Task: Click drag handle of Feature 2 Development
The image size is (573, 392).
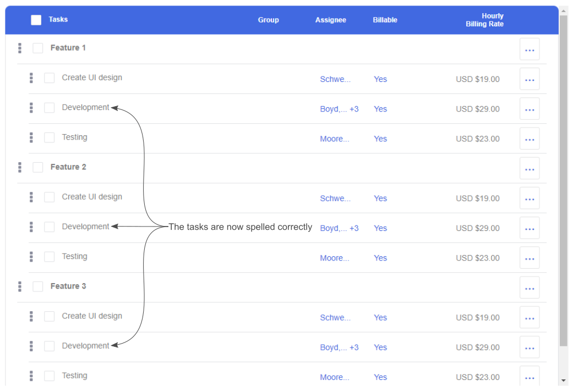Action: click(x=31, y=227)
